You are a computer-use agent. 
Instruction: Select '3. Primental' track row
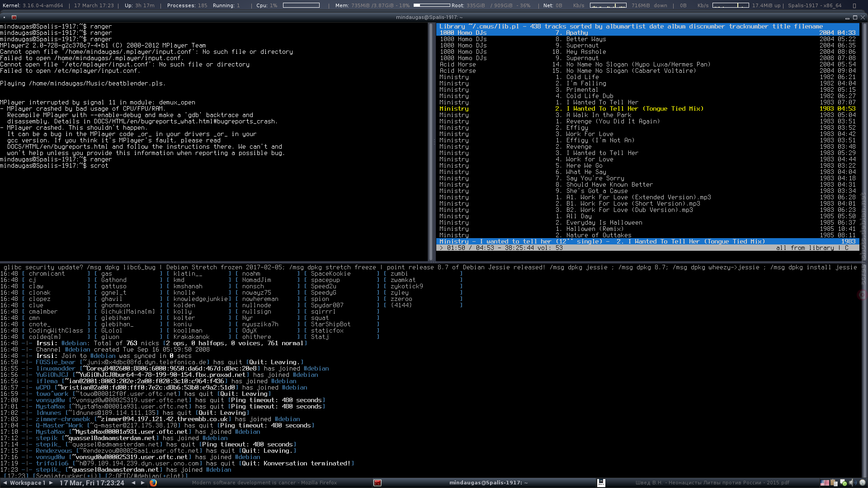coord(647,90)
